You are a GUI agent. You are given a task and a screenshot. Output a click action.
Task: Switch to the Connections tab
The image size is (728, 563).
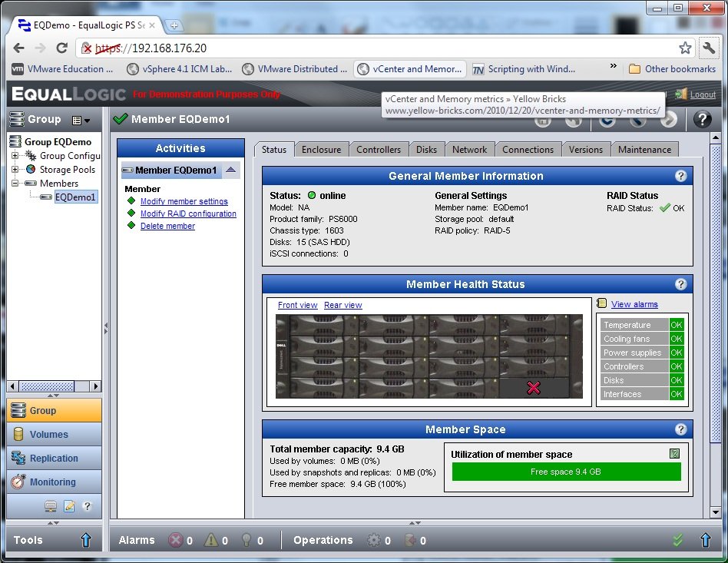pyautogui.click(x=528, y=150)
